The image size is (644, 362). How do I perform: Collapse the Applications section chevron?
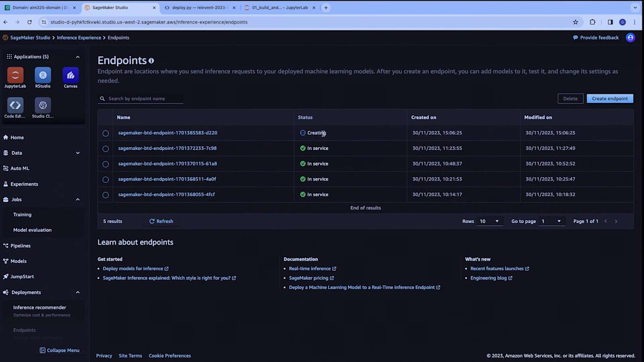coord(77,57)
